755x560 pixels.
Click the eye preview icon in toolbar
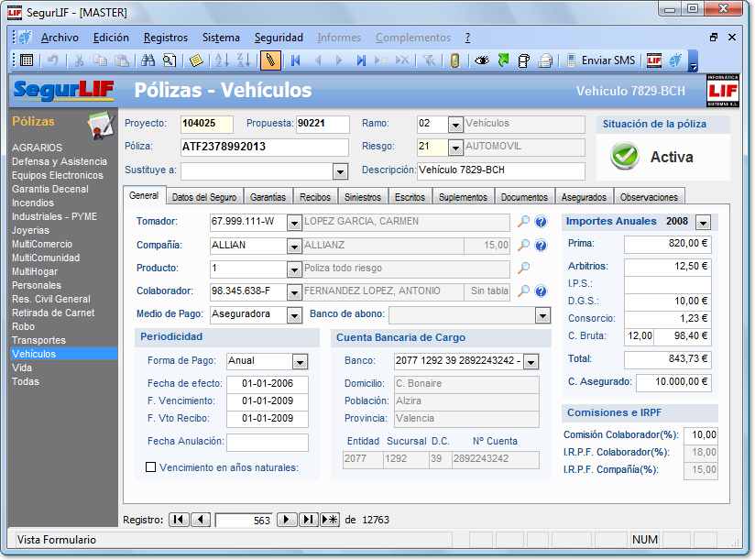482,60
